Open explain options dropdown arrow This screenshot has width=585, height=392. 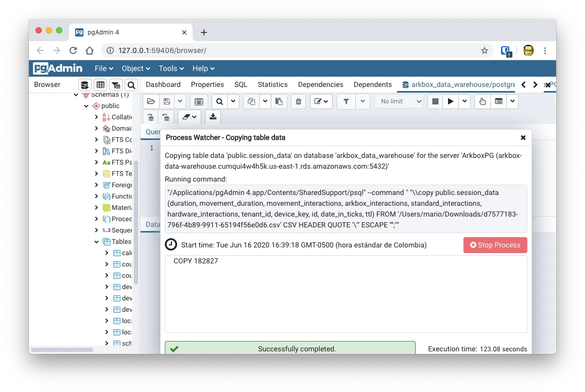pos(512,101)
